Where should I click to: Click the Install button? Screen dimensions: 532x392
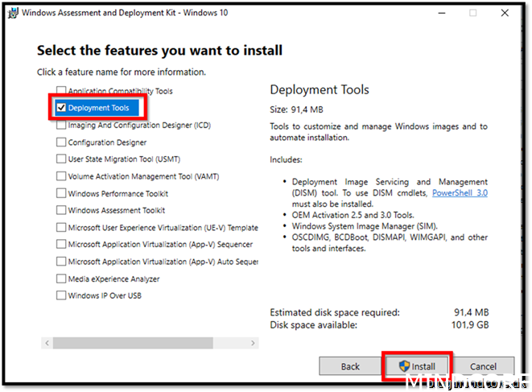pyautogui.click(x=417, y=366)
